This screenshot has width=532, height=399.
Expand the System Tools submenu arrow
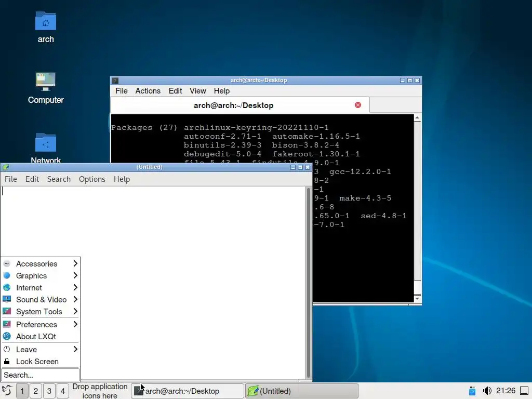coord(75,311)
